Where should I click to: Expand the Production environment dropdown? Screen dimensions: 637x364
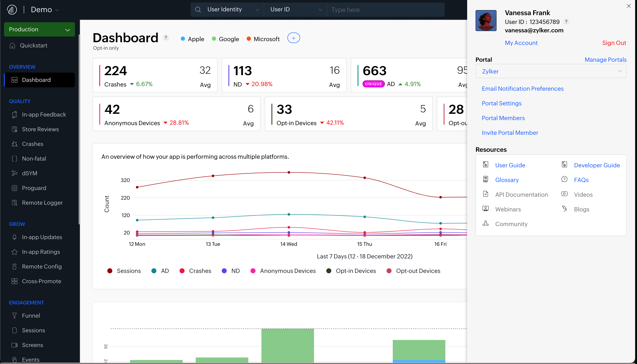pyautogui.click(x=39, y=29)
